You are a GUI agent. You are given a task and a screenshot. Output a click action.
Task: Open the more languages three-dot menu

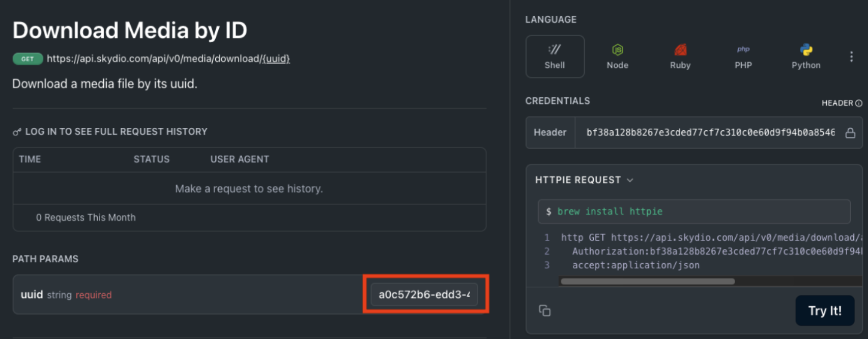851,56
